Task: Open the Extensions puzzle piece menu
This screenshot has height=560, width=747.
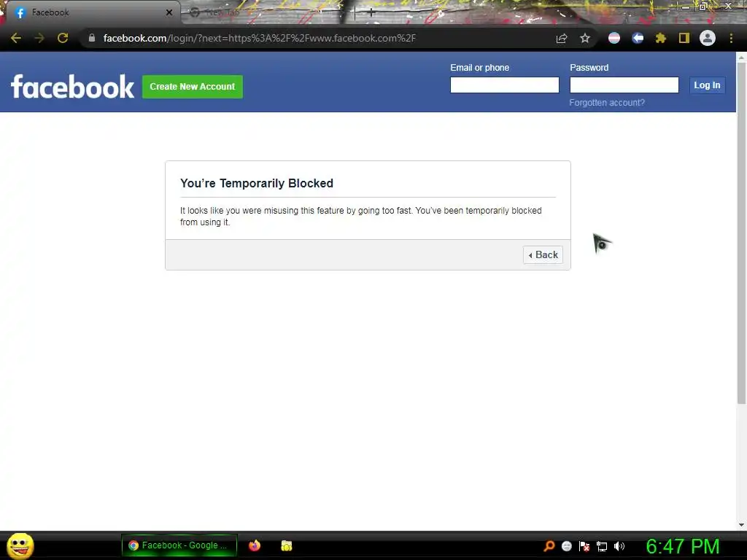Action: pyautogui.click(x=661, y=38)
